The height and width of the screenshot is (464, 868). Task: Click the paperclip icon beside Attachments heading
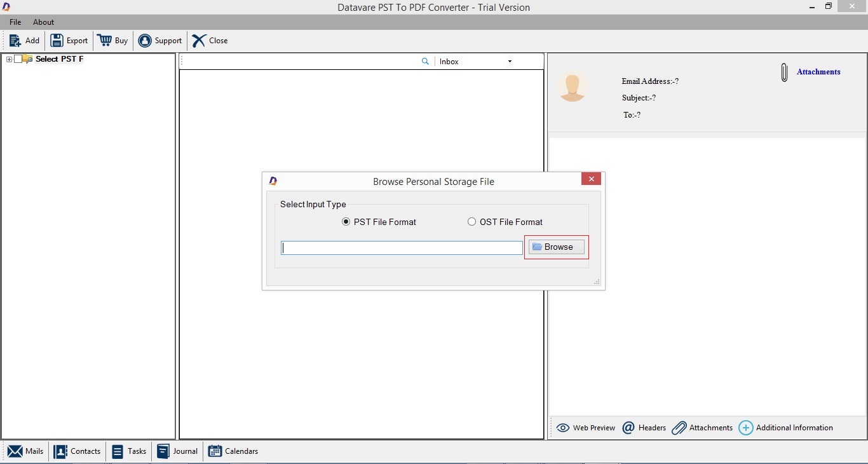pos(785,72)
